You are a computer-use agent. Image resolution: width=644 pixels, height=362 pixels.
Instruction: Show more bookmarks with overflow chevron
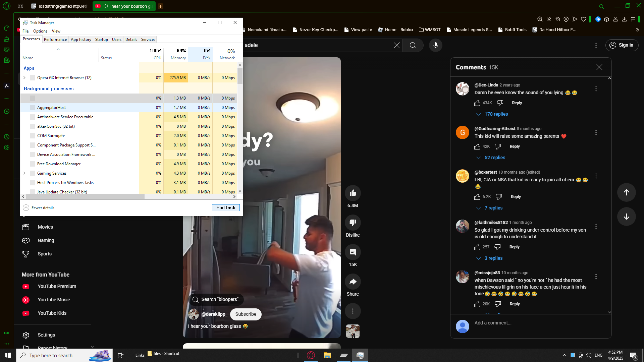click(x=637, y=30)
